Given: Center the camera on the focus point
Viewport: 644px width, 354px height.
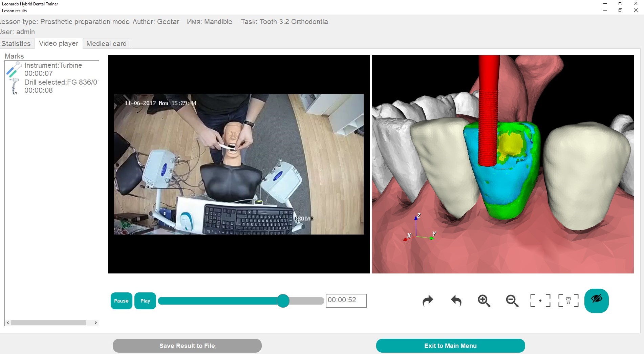Looking at the screenshot, I should coord(540,301).
